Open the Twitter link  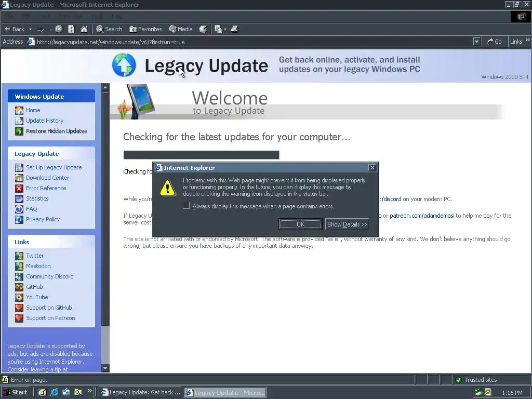click(x=35, y=256)
